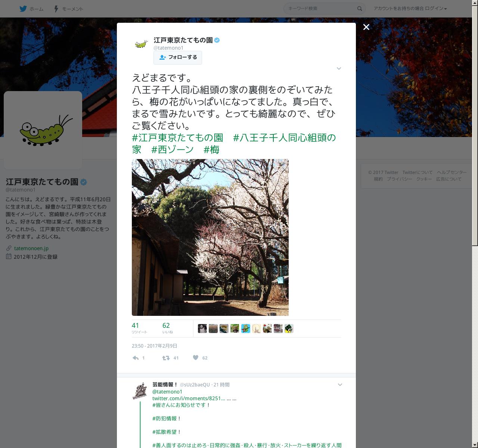
Task: Expand tweet options chevron above tweet text
Action: click(339, 68)
